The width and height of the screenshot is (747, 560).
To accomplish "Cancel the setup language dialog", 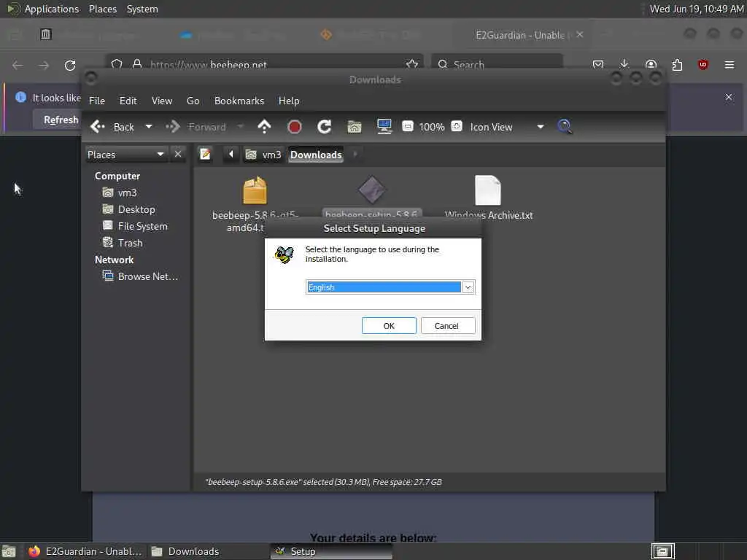I will 447,326.
